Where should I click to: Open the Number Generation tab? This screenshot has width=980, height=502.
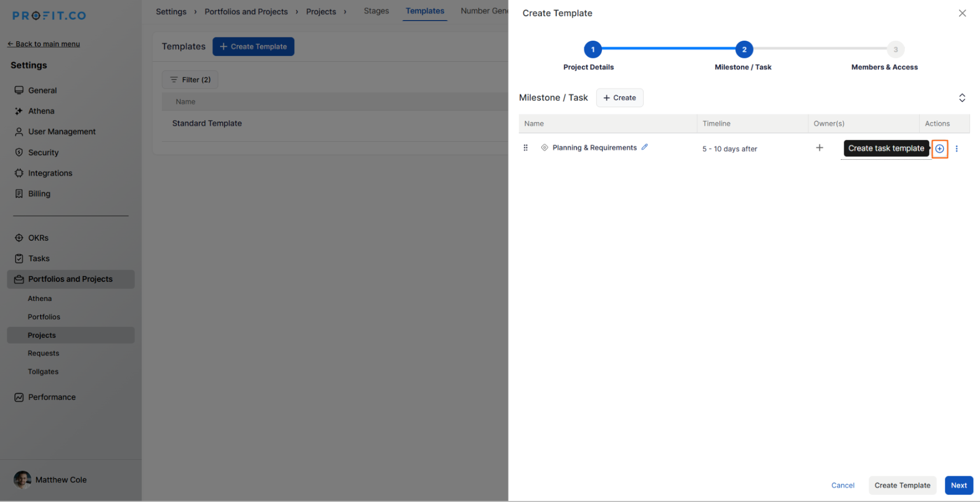[x=484, y=11]
